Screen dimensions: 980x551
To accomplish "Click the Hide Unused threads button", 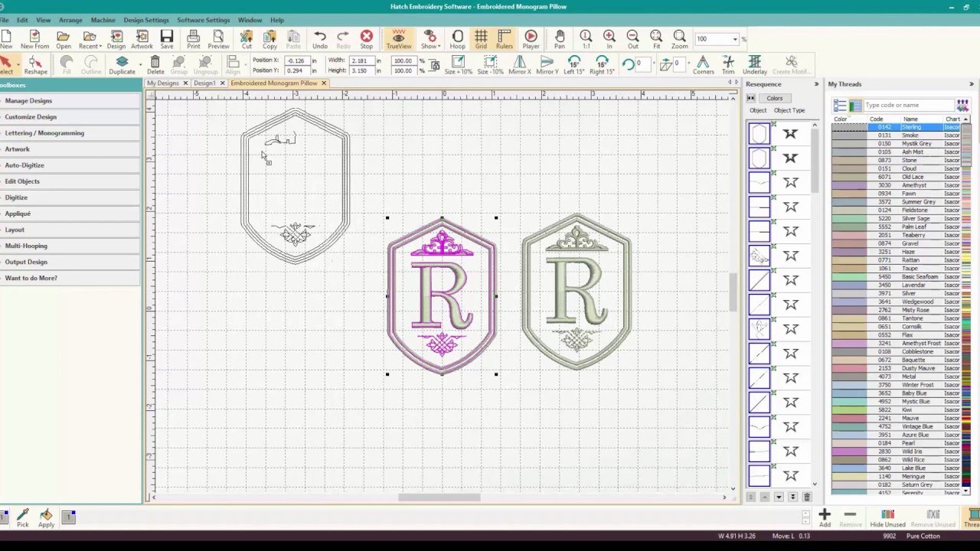I will pos(888,518).
